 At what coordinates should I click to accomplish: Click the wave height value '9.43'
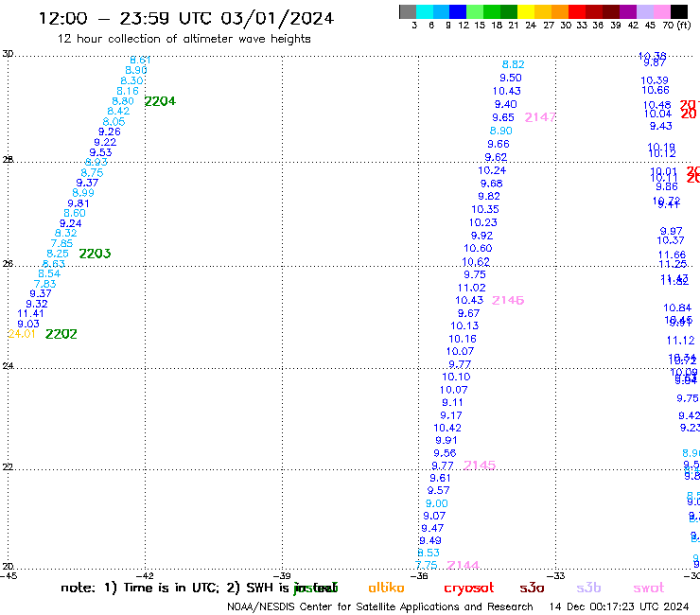pyautogui.click(x=660, y=127)
